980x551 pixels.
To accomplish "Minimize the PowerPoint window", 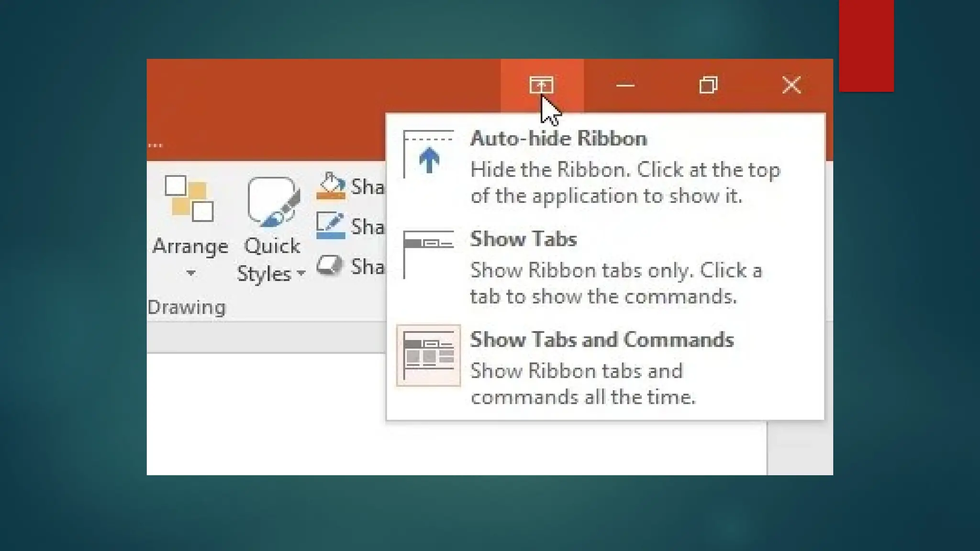I will pos(625,86).
